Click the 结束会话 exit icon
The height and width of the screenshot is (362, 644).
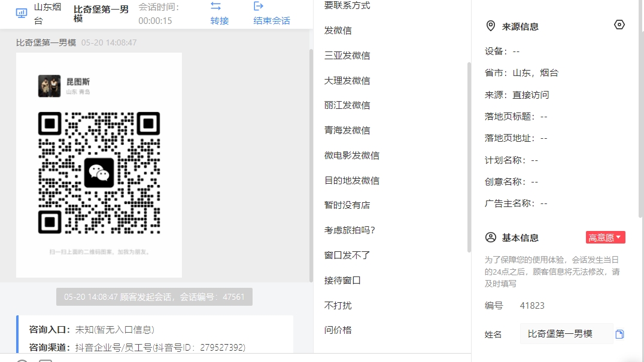point(259,6)
